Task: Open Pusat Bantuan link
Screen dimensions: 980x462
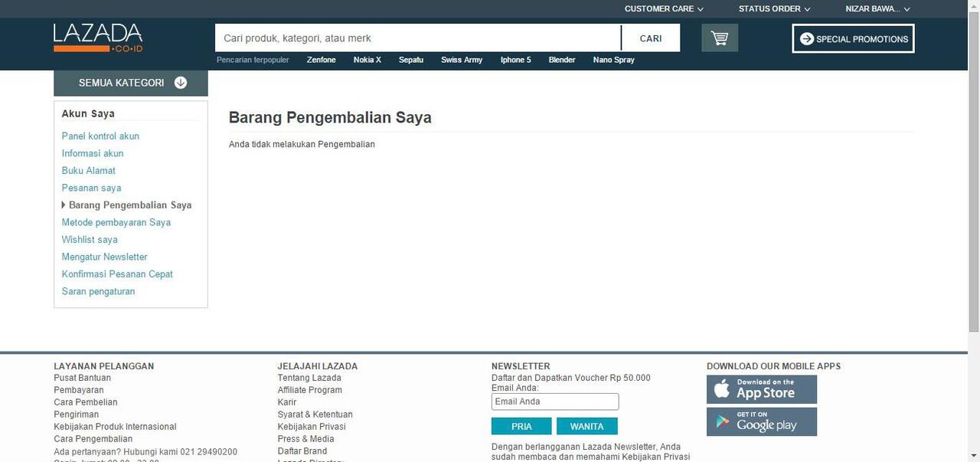Action: point(82,378)
